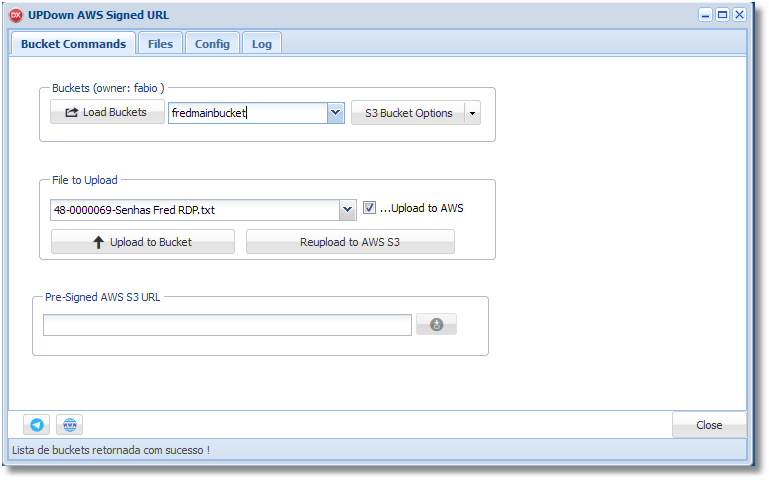Viewport: 769px width, 480px height.
Task: Click the Pre-Signed AWS S3 URL field
Action: click(x=228, y=325)
